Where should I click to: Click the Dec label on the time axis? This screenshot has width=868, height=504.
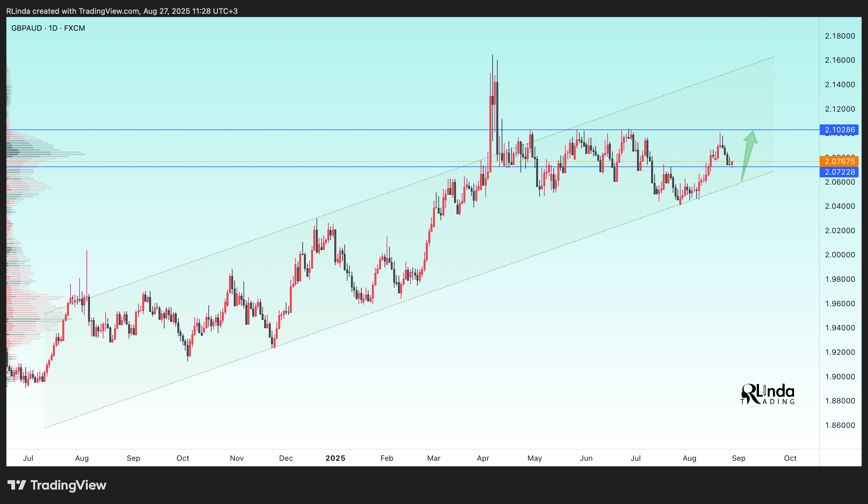click(x=286, y=458)
